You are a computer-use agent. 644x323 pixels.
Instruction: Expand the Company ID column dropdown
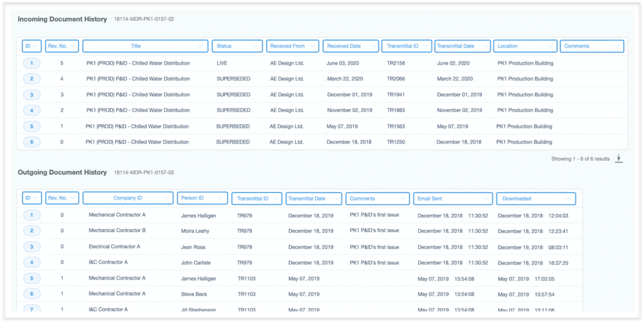click(166, 198)
